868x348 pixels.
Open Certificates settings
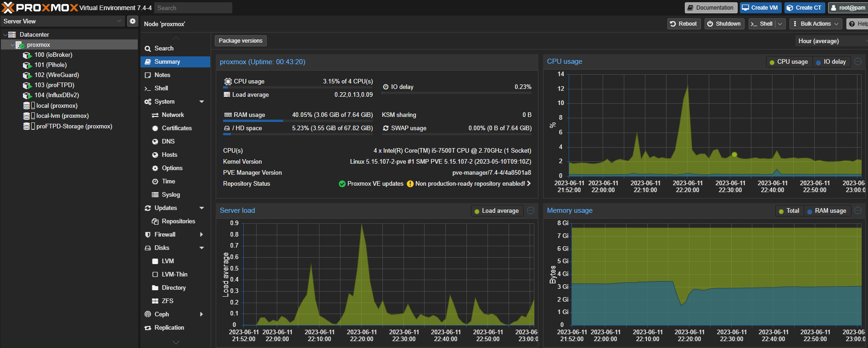175,128
